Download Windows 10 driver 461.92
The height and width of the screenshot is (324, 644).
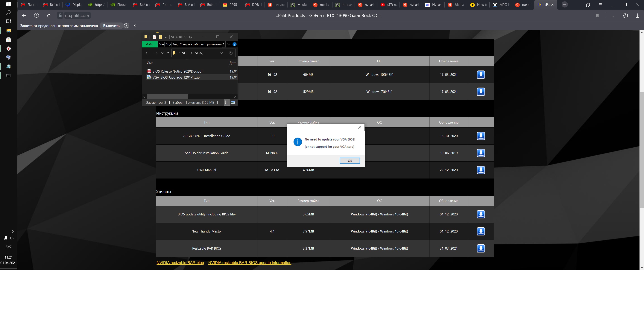click(481, 75)
